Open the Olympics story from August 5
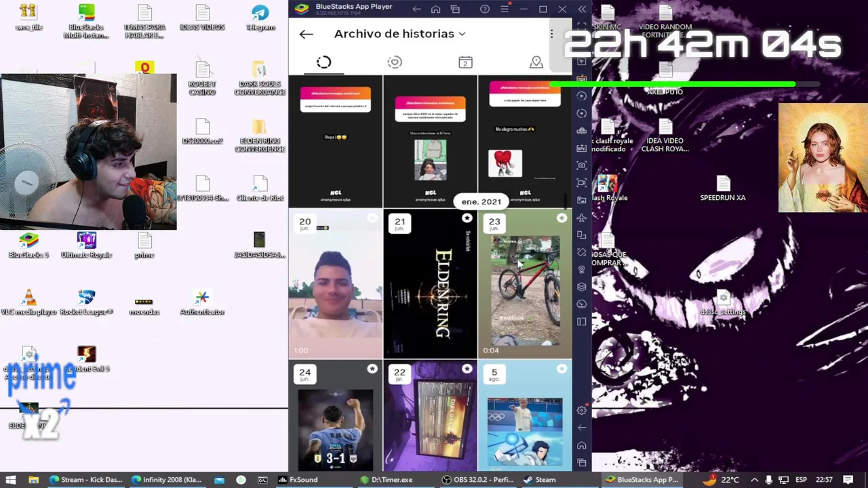Viewport: 868px width, 488px height. coord(525,415)
